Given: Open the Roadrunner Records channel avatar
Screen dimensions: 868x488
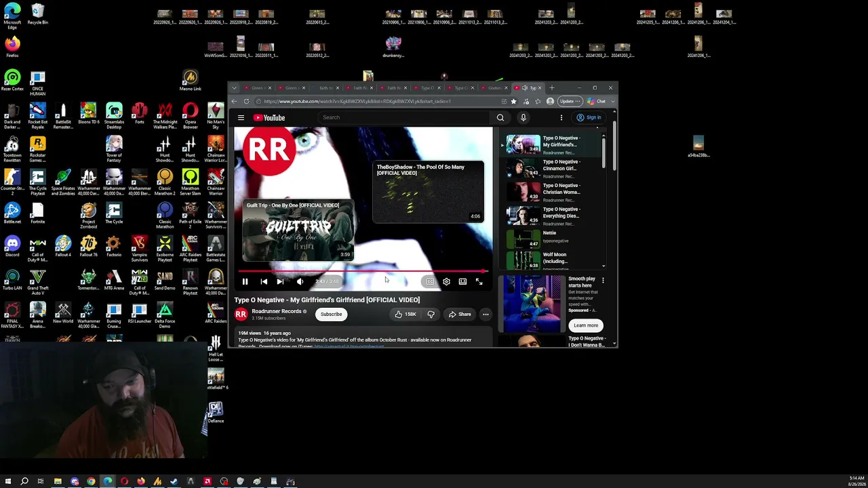Looking at the screenshot, I should [241, 314].
